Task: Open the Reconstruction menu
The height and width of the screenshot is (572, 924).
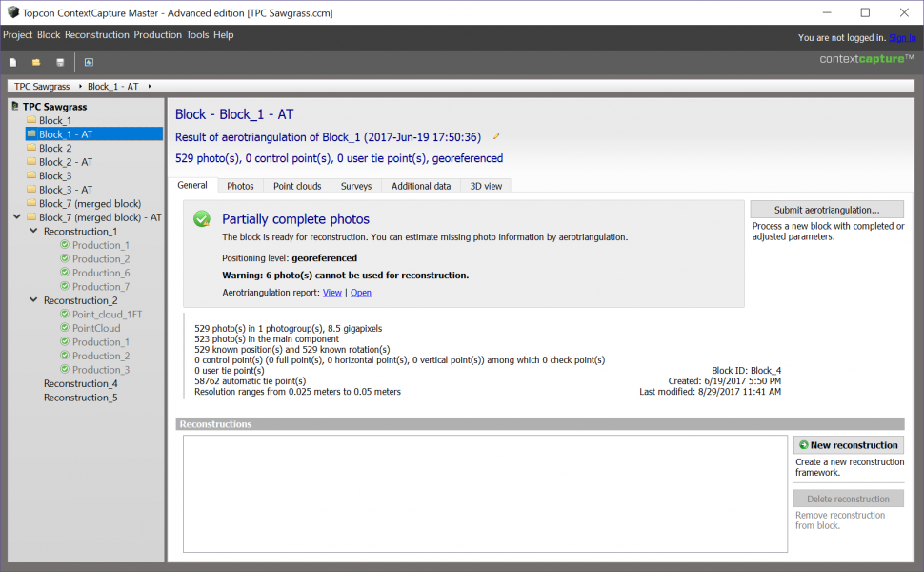Action: 96,34
